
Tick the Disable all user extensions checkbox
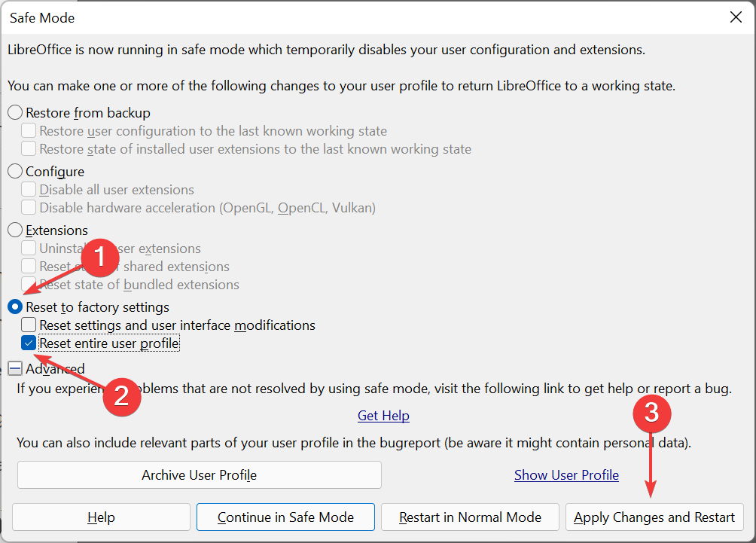[29, 190]
